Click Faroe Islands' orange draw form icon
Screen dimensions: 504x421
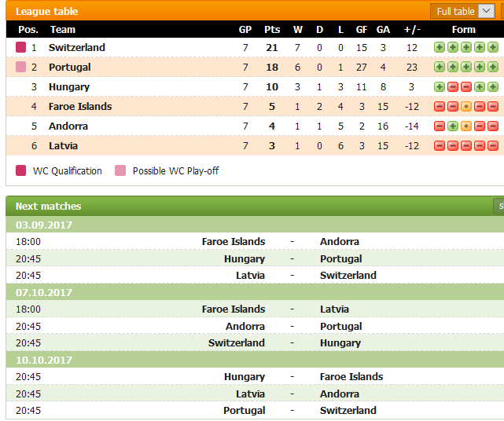(466, 106)
